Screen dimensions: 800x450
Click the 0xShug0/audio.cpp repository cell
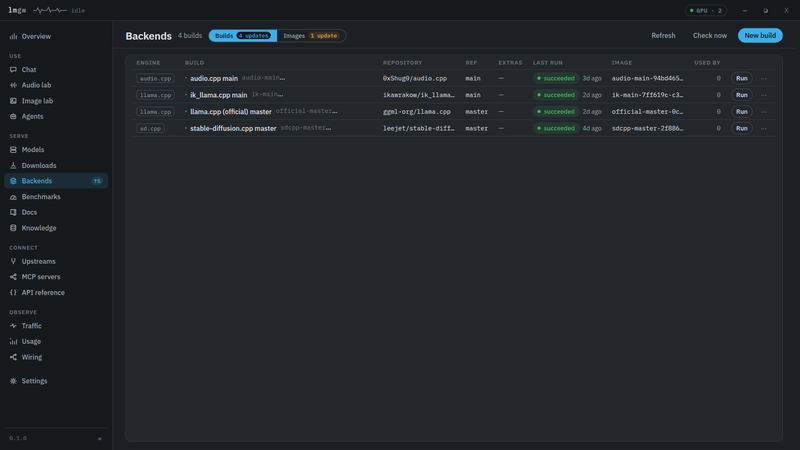point(415,79)
